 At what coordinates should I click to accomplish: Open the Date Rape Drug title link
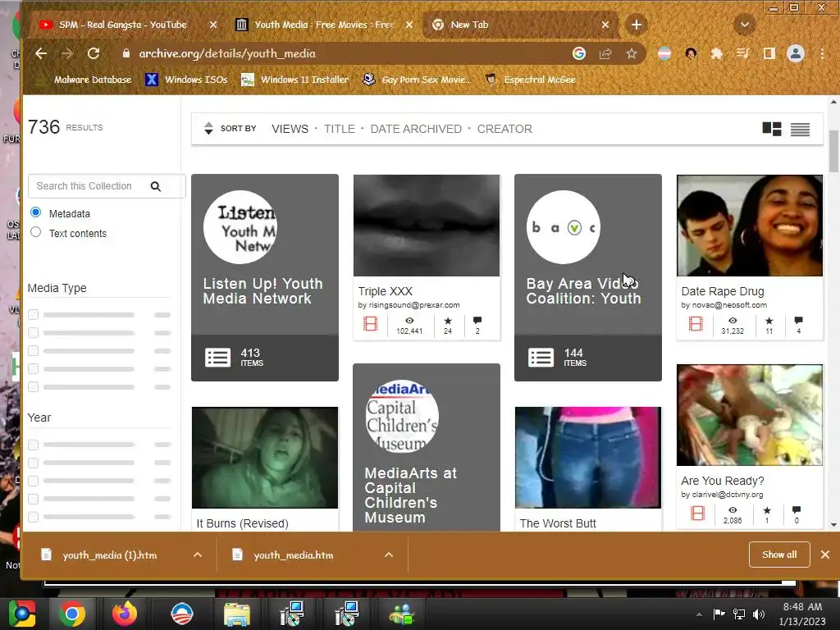click(x=722, y=291)
